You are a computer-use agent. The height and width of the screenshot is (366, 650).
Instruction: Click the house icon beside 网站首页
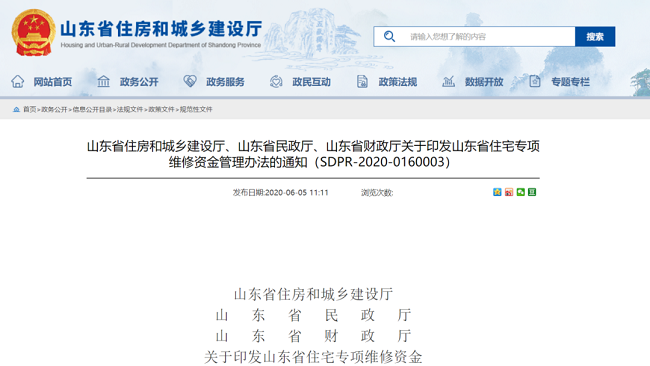coord(17,81)
